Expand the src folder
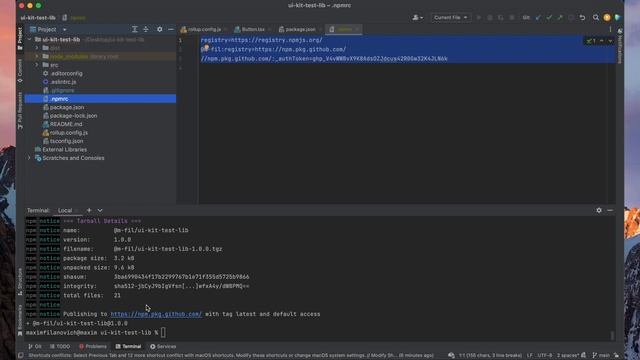 [37, 65]
